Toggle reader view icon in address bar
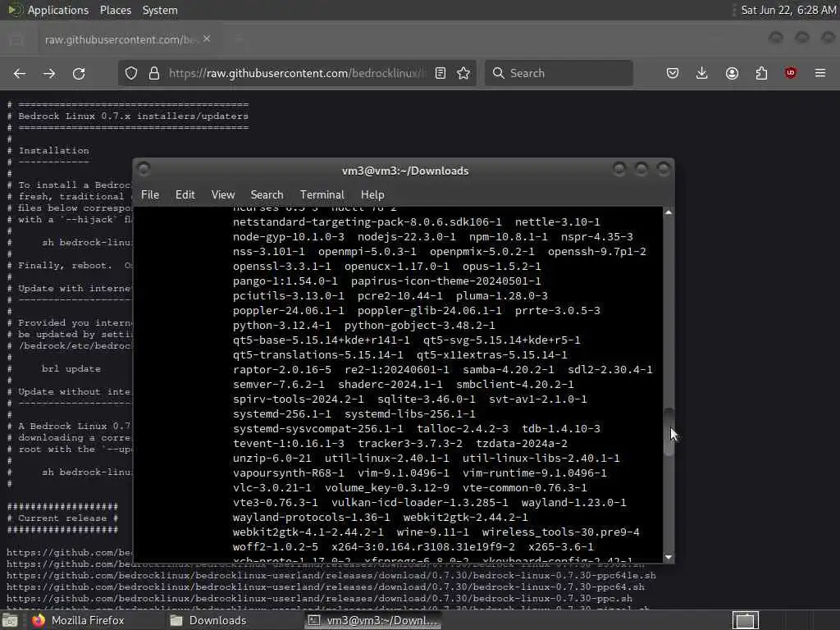840x630 pixels. tap(441, 73)
